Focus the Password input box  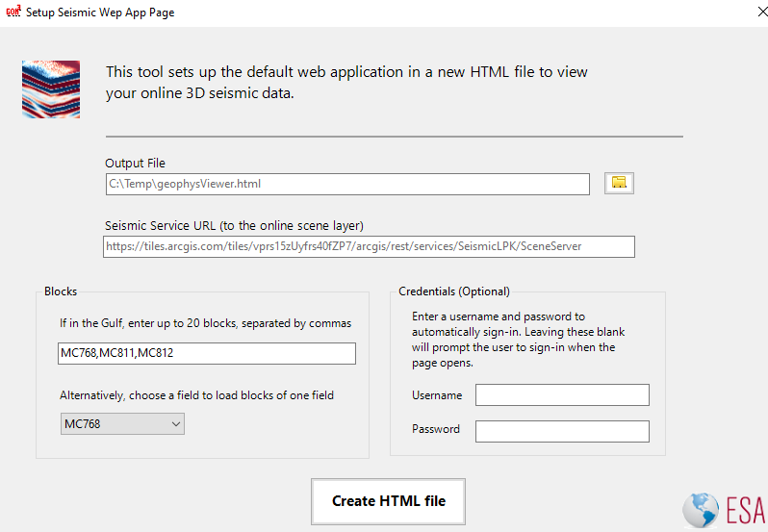(562, 430)
